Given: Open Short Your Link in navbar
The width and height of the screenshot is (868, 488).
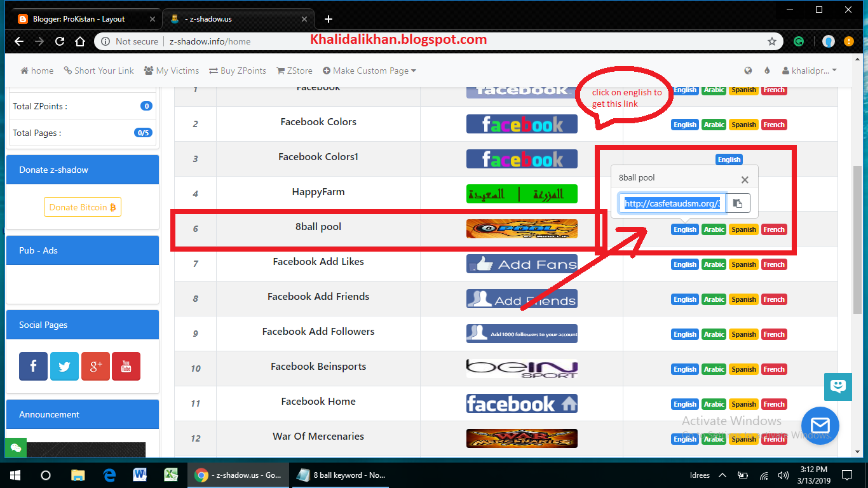Looking at the screenshot, I should tap(98, 71).
